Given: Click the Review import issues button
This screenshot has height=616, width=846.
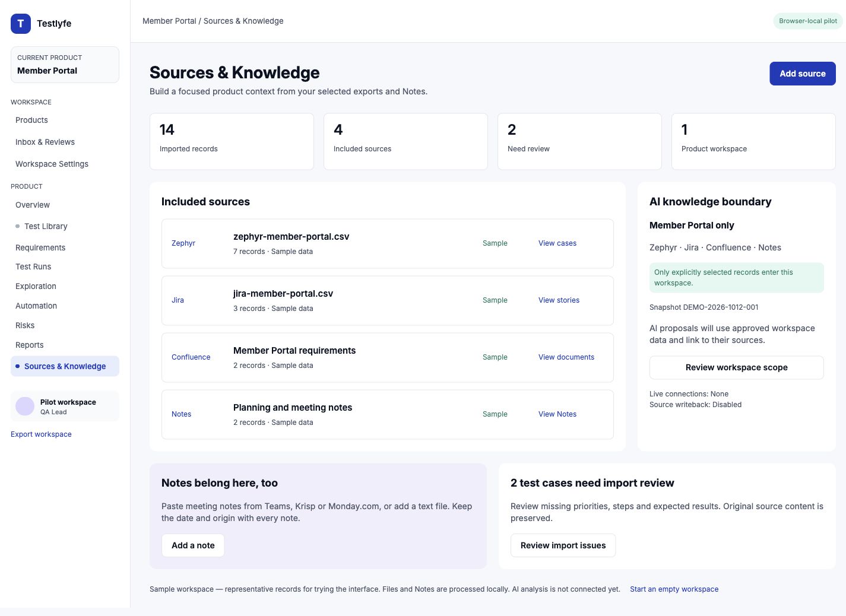Looking at the screenshot, I should pyautogui.click(x=563, y=545).
